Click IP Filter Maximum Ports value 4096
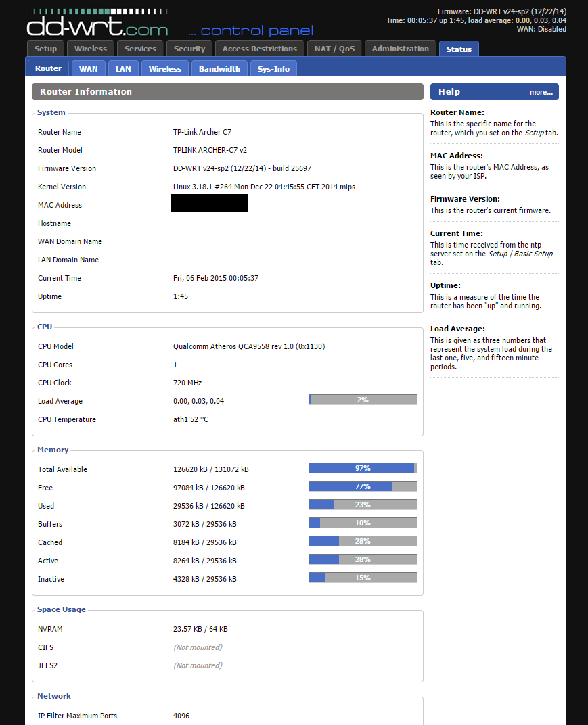This screenshot has width=588, height=725. [181, 716]
